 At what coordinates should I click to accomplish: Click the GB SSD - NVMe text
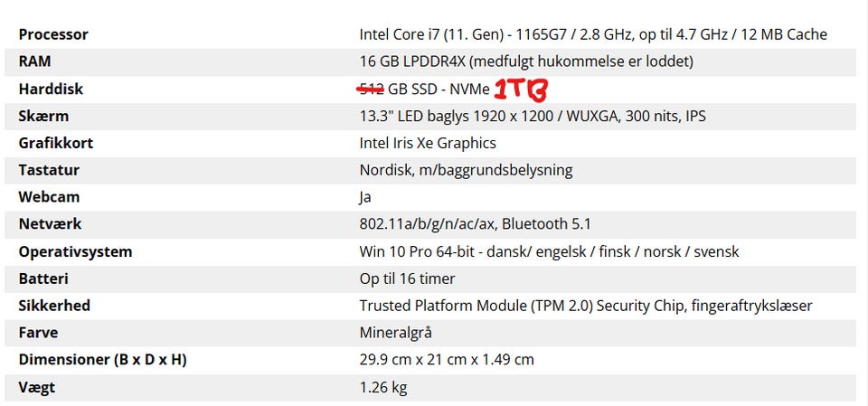coord(439,89)
